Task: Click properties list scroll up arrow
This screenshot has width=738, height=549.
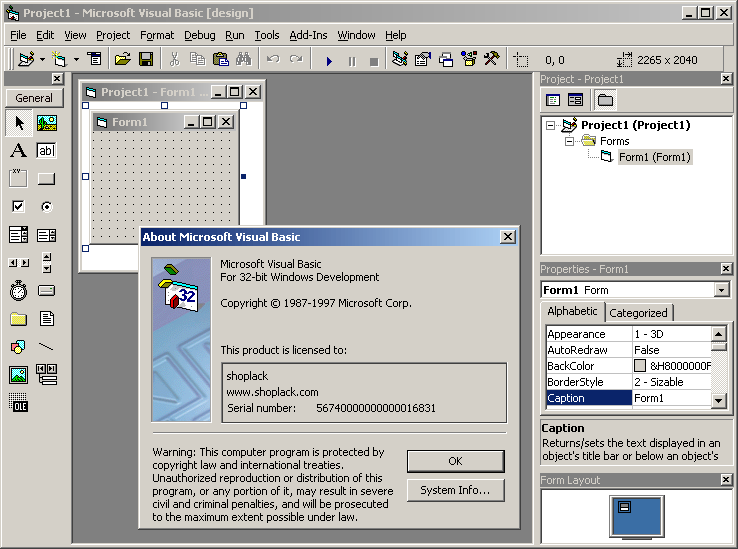Action: coord(718,334)
